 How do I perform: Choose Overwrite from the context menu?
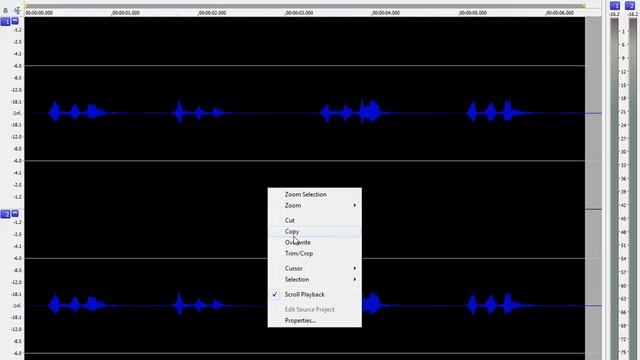point(314,242)
